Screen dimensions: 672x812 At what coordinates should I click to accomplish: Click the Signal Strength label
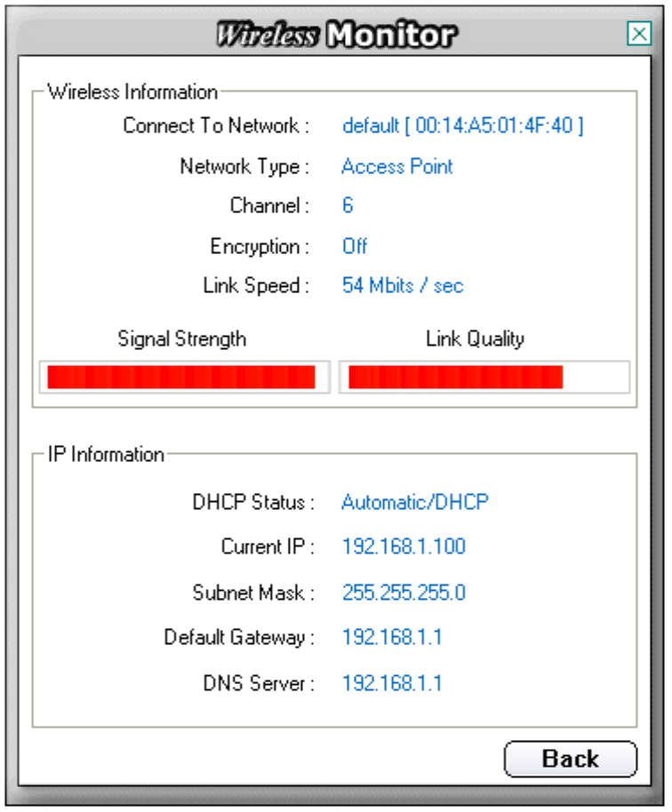click(x=182, y=339)
